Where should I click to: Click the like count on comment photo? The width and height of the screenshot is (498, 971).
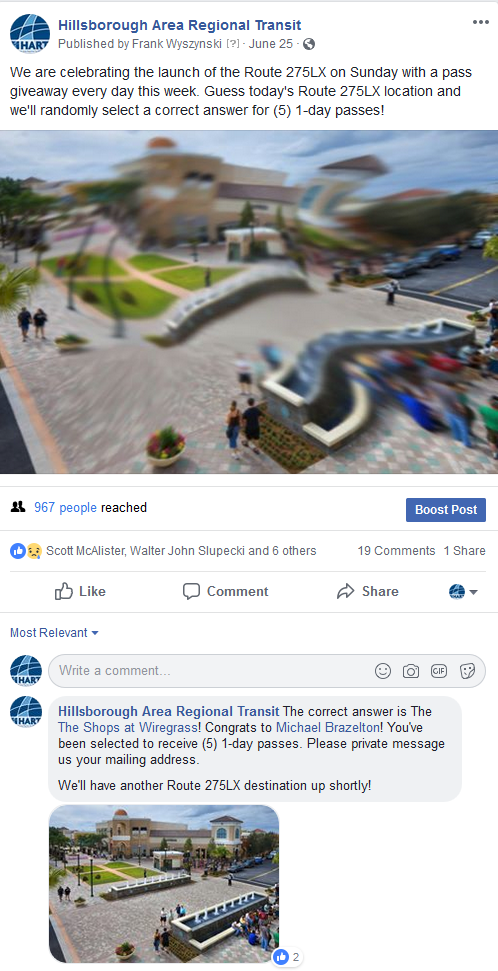click(288, 957)
